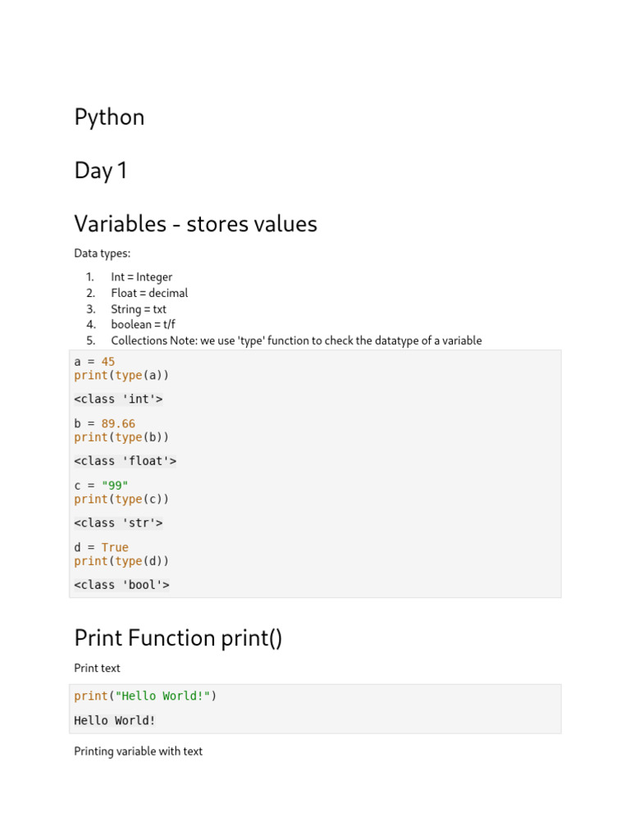Click the output <class 'int'>
630x840 pixels.
coord(118,399)
